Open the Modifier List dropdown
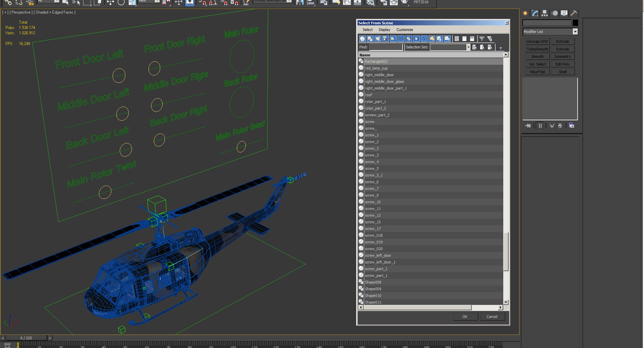Viewport: 644px width, 348px height. pos(575,32)
